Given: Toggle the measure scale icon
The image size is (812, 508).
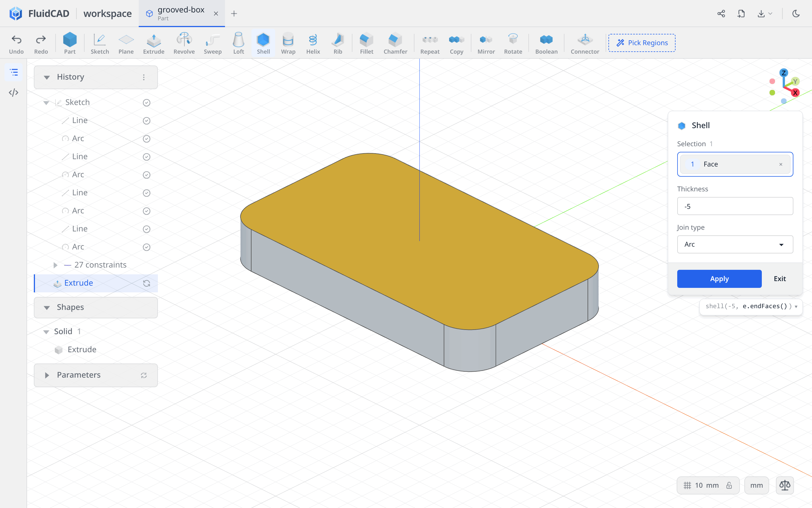Looking at the screenshot, I should pos(785,485).
